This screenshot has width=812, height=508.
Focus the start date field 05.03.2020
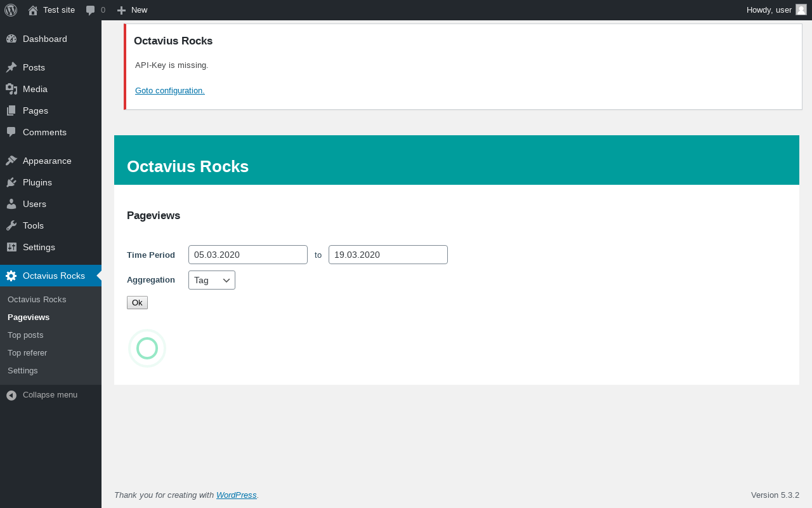pyautogui.click(x=248, y=255)
